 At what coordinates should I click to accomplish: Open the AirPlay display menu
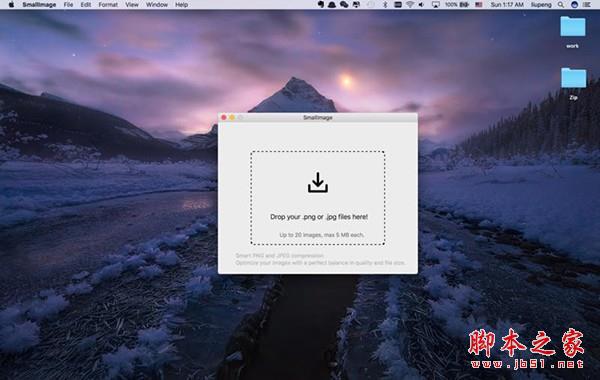pyautogui.click(x=435, y=5)
